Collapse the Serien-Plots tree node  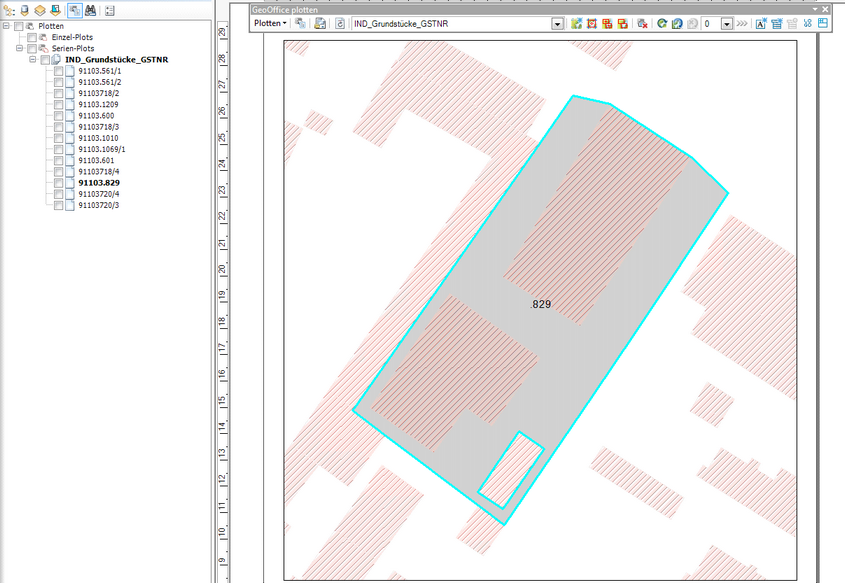point(20,48)
